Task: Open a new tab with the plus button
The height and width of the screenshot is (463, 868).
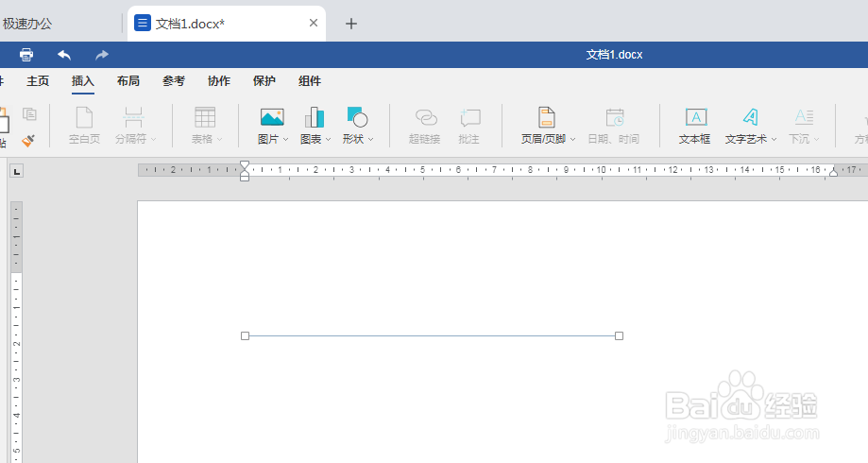Action: (351, 24)
